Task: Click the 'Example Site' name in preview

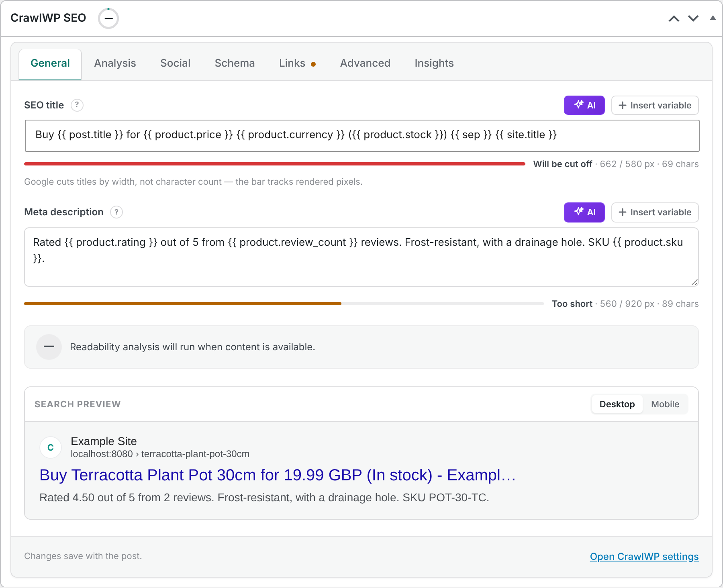Action: click(104, 441)
